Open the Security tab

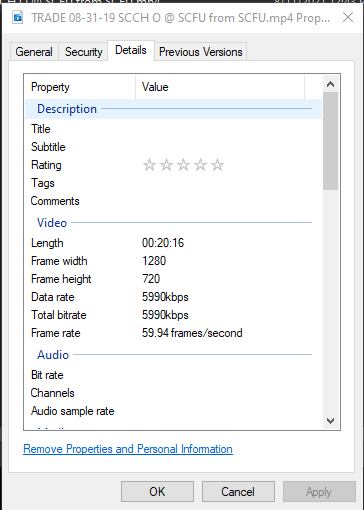84,52
